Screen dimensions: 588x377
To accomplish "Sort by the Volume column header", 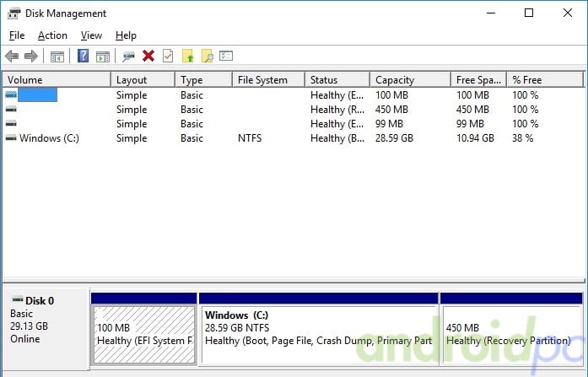I will coord(57,80).
